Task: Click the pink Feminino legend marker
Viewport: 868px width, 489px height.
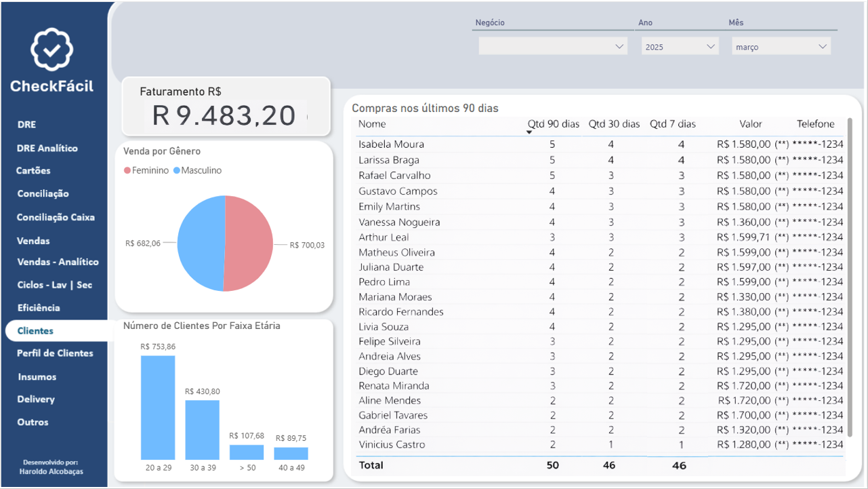Action: coord(127,171)
